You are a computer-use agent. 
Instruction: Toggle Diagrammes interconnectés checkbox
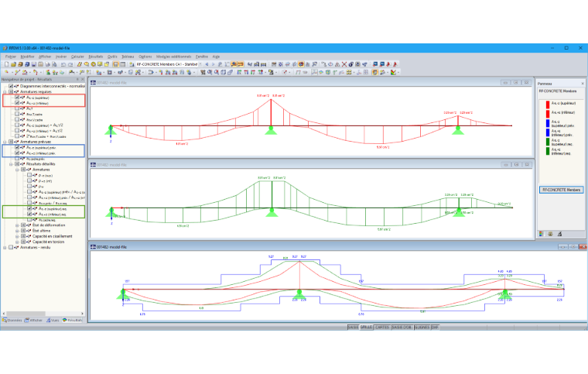(11, 86)
